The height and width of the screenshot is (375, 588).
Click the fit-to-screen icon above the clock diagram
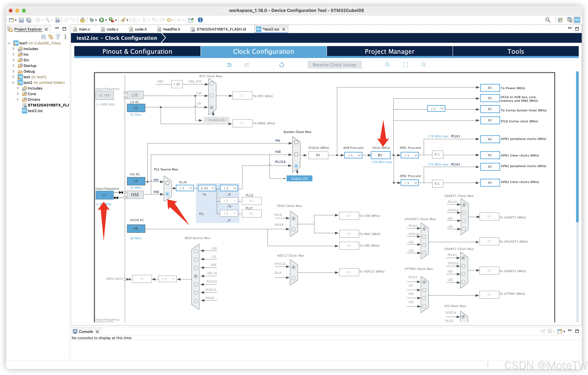[405, 65]
